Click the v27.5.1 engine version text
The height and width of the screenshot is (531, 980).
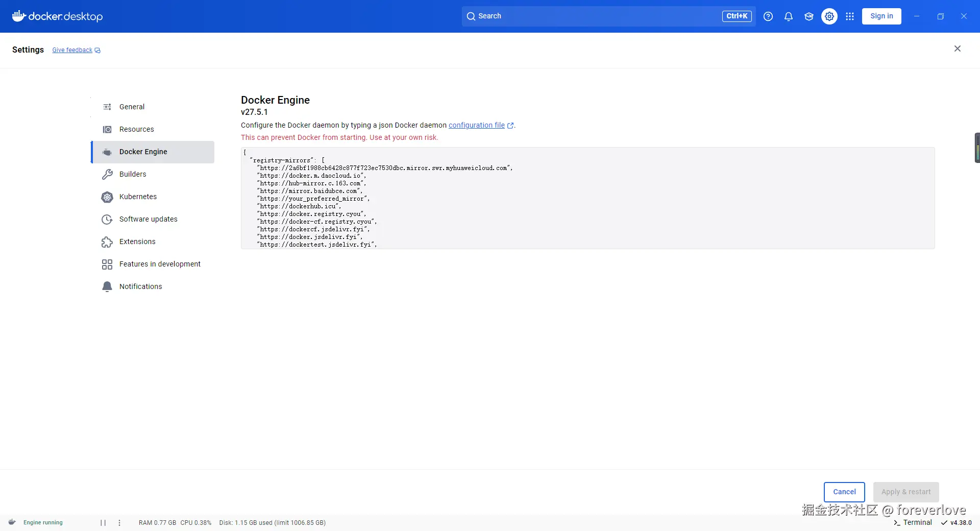pyautogui.click(x=254, y=112)
